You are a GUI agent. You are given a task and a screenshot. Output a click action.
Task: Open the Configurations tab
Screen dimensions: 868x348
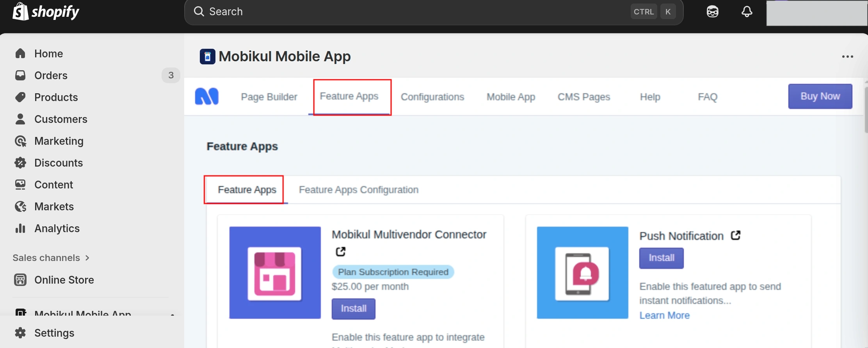pos(432,97)
